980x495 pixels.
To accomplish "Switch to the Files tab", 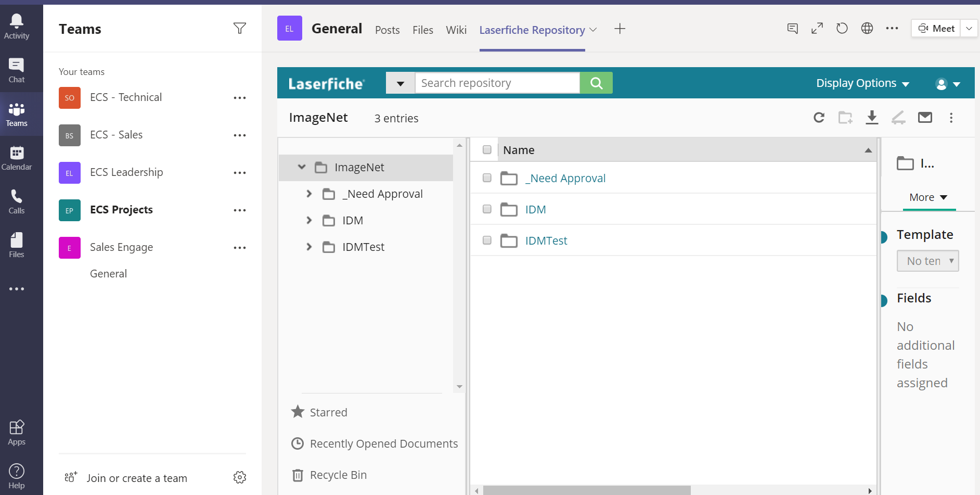I will pyautogui.click(x=423, y=30).
